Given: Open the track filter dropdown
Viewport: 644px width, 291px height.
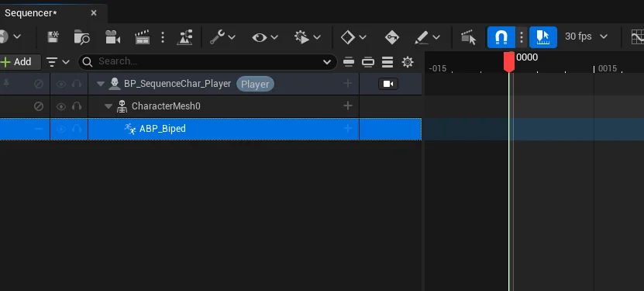Looking at the screenshot, I should (57, 62).
